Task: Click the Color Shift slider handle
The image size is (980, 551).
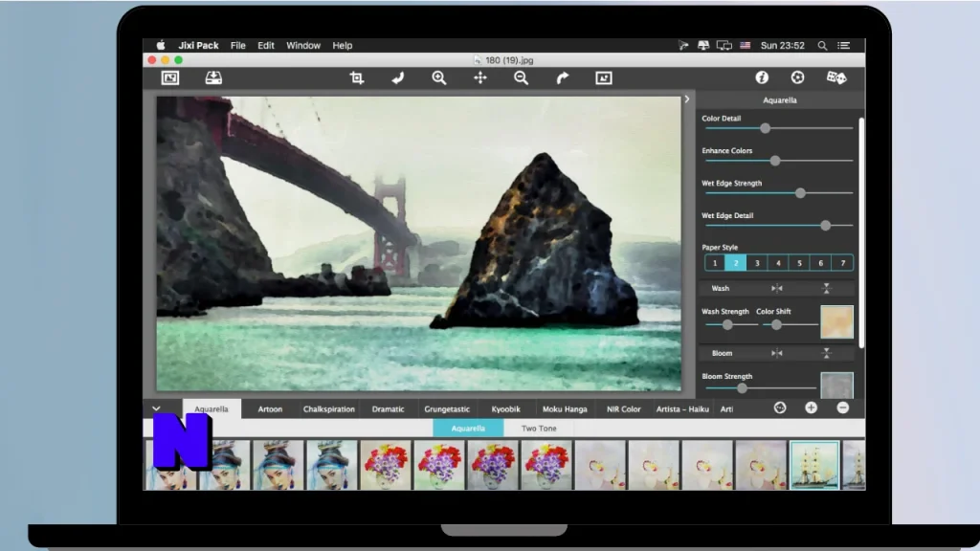Action: point(776,325)
